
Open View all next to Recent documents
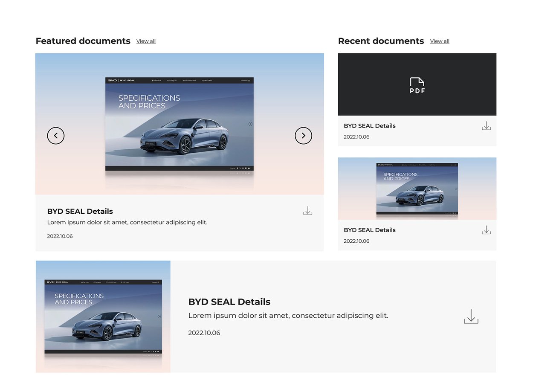point(440,41)
